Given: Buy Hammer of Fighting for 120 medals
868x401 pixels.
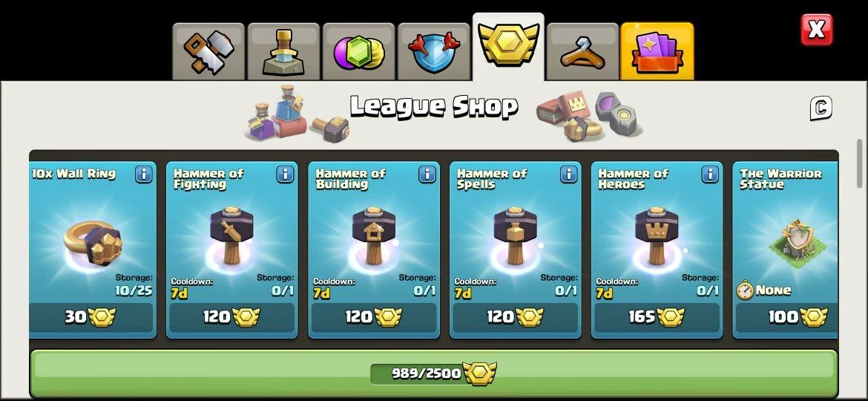Looking at the screenshot, I should click(232, 317).
